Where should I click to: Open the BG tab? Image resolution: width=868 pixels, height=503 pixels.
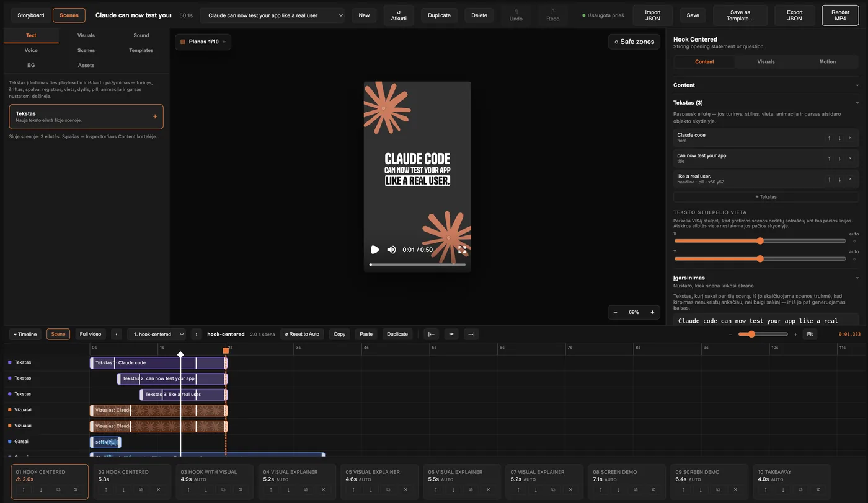31,65
